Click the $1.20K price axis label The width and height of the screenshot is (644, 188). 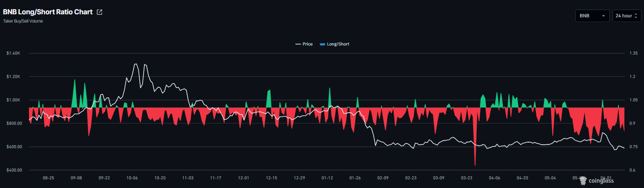13,77
